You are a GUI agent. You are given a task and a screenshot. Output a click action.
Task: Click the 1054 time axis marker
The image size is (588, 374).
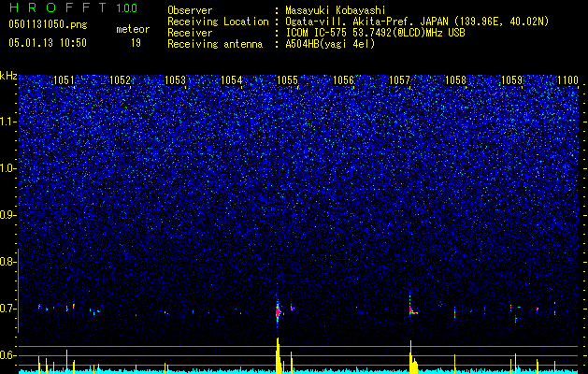point(232,79)
